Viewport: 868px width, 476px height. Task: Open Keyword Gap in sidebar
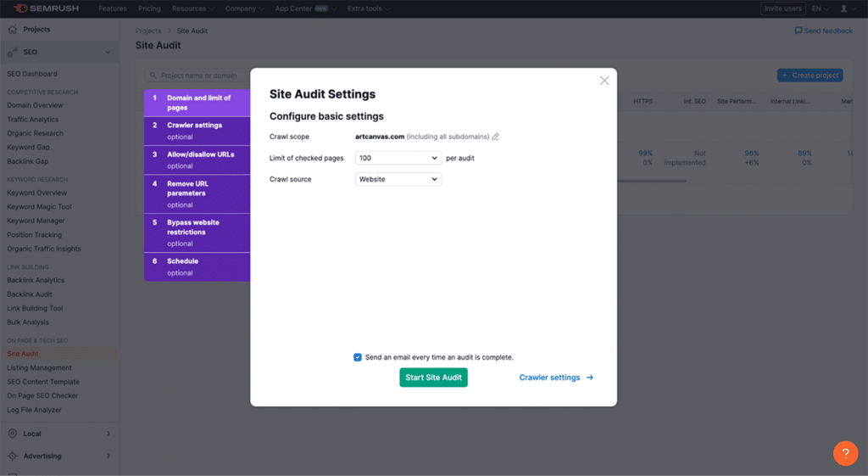(x=28, y=148)
